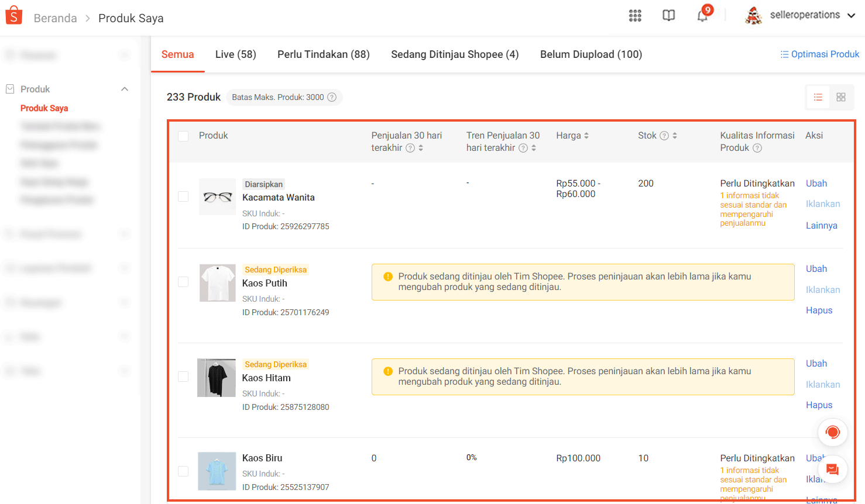Screen dimensions: 865x504
Task: Collapse the Produk sidebar section
Action: click(125, 89)
